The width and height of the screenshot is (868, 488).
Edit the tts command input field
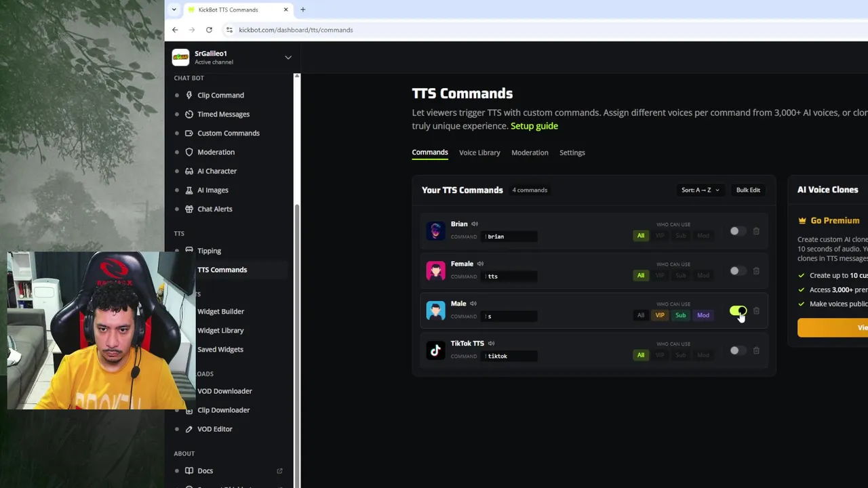click(509, 277)
